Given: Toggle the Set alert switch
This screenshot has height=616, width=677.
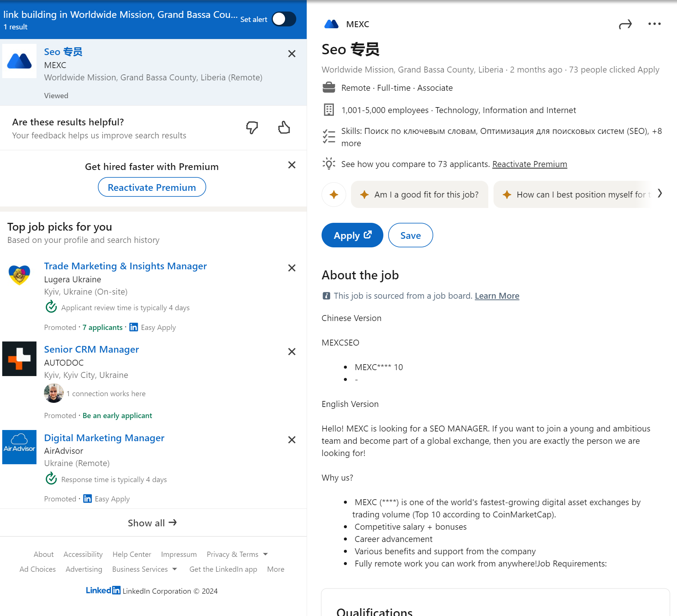Looking at the screenshot, I should (284, 19).
